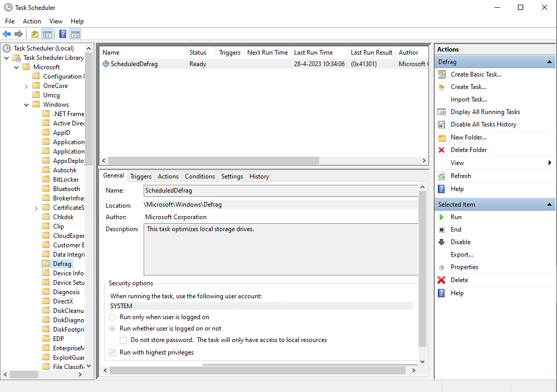
Task: Expand the OneCore folder node
Action: (27, 86)
